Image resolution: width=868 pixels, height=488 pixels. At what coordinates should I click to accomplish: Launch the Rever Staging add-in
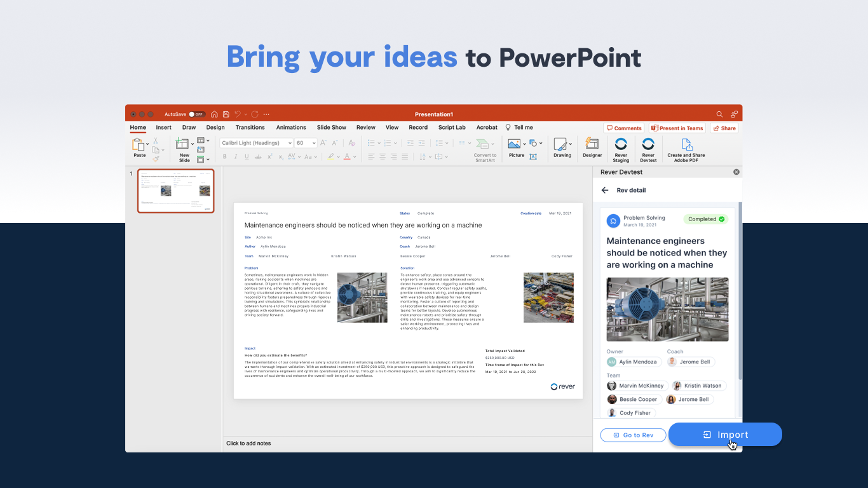pyautogui.click(x=621, y=150)
